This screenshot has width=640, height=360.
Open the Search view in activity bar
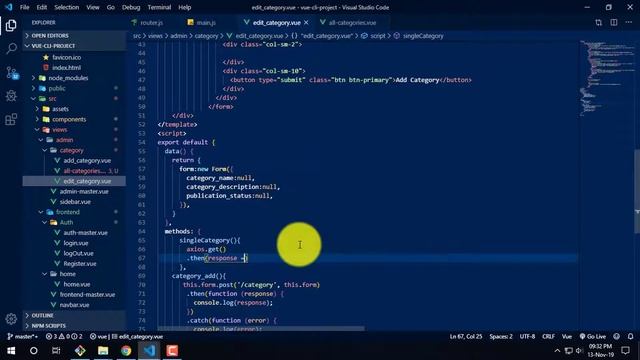(11, 49)
